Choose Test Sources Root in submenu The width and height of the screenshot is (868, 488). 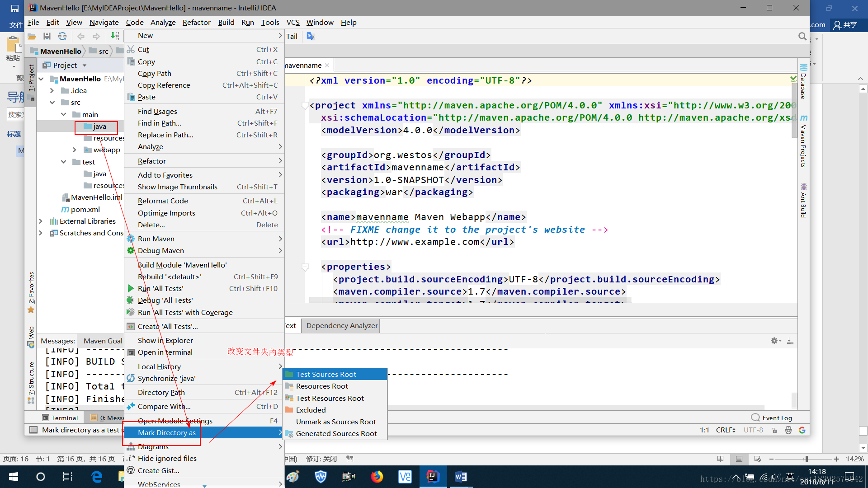(x=335, y=375)
